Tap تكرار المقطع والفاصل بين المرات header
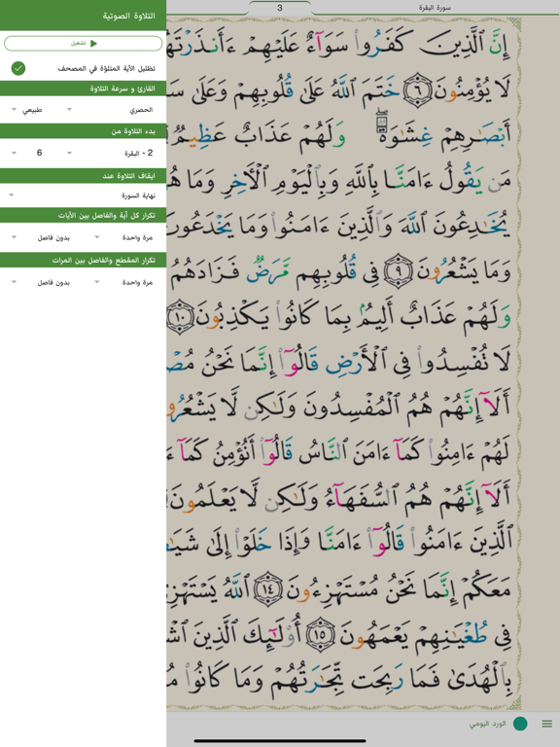This screenshot has height=747, width=560. 84,260
